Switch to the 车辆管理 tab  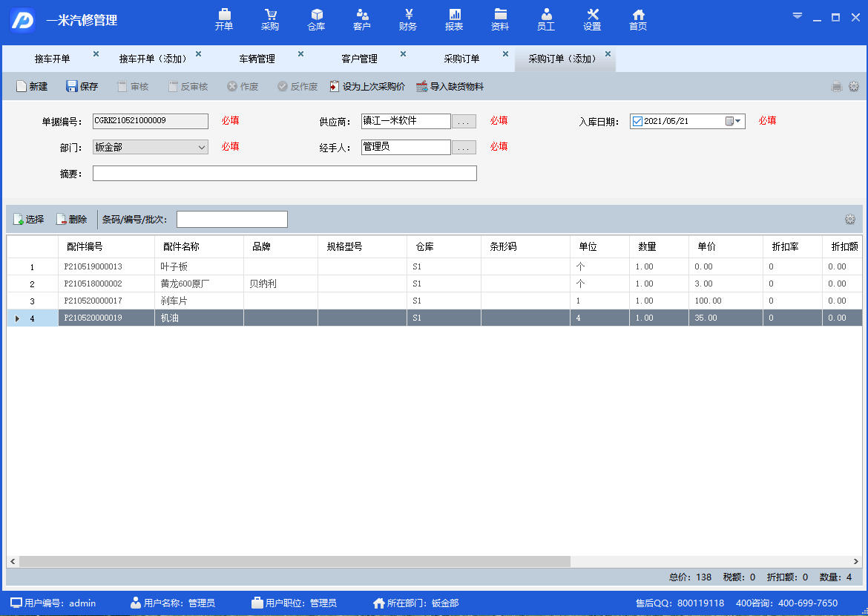click(257, 59)
